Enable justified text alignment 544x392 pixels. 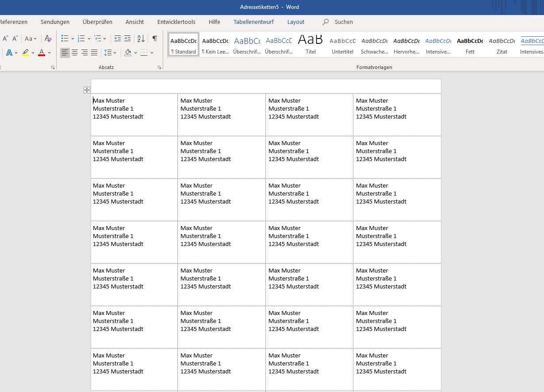94,53
